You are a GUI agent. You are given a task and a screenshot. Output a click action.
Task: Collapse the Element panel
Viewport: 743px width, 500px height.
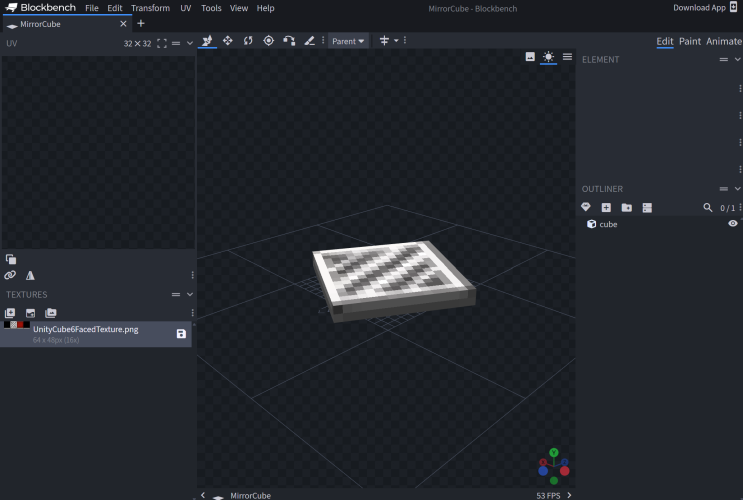738,59
